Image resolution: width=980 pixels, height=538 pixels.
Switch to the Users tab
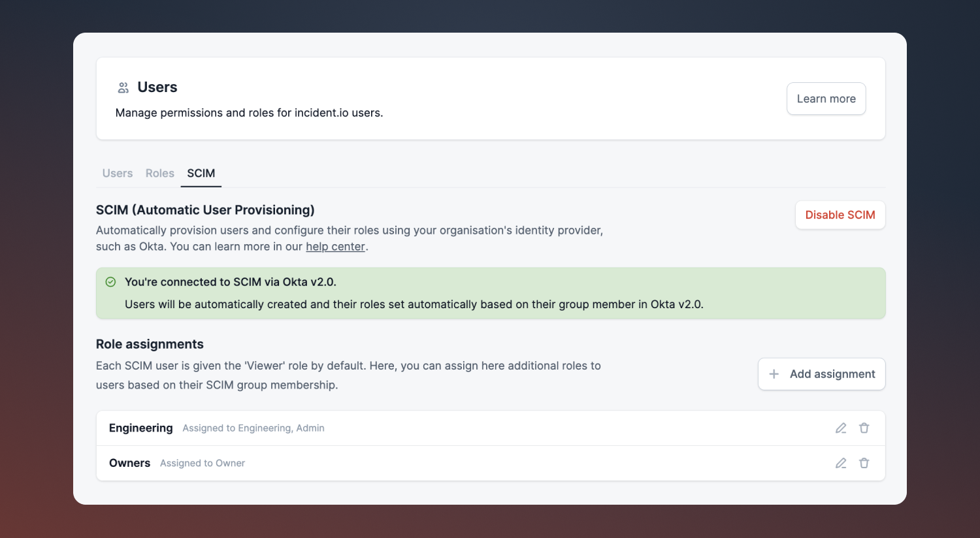click(118, 173)
